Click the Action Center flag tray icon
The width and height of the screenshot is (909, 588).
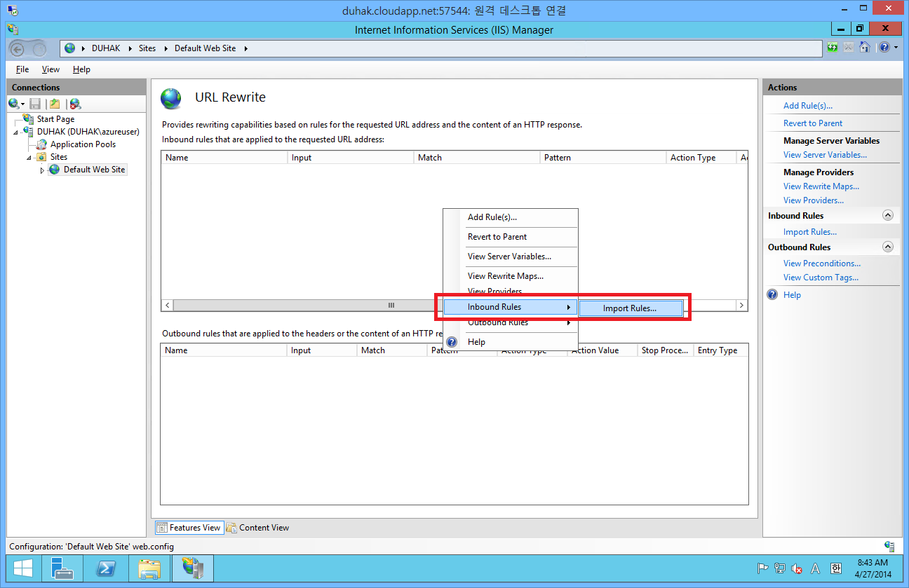click(x=762, y=568)
